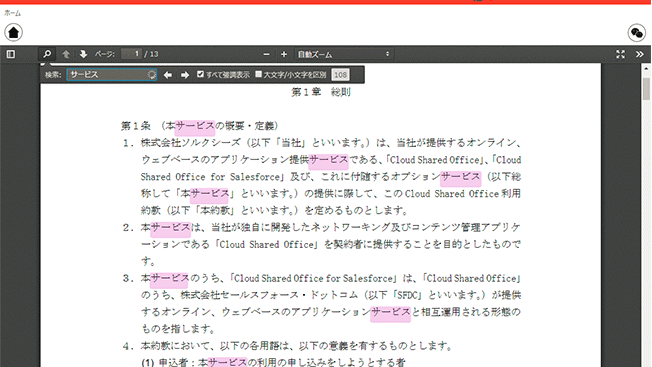Click text 「SFDC」 in paragraph 3

408,295
